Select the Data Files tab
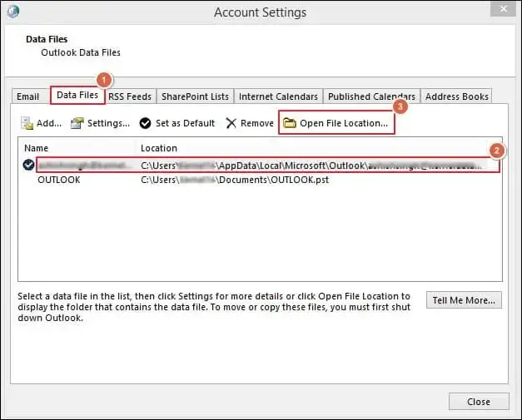The width and height of the screenshot is (522, 420). 77,96
